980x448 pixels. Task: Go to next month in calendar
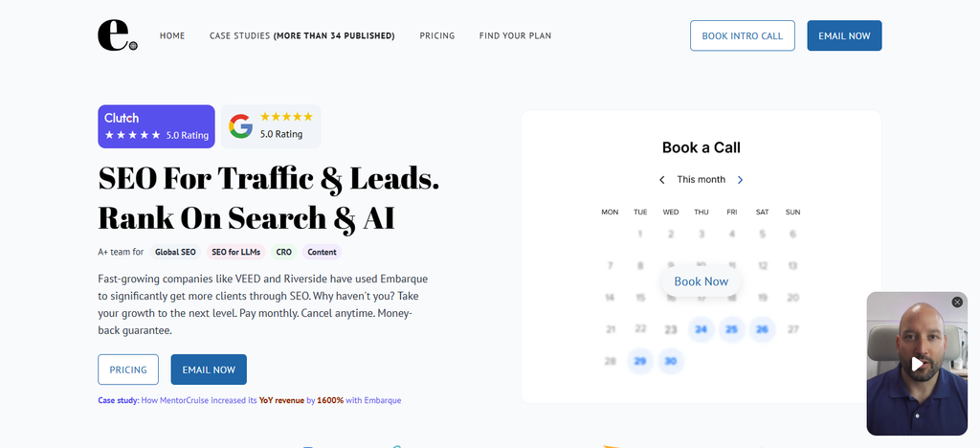coord(740,180)
